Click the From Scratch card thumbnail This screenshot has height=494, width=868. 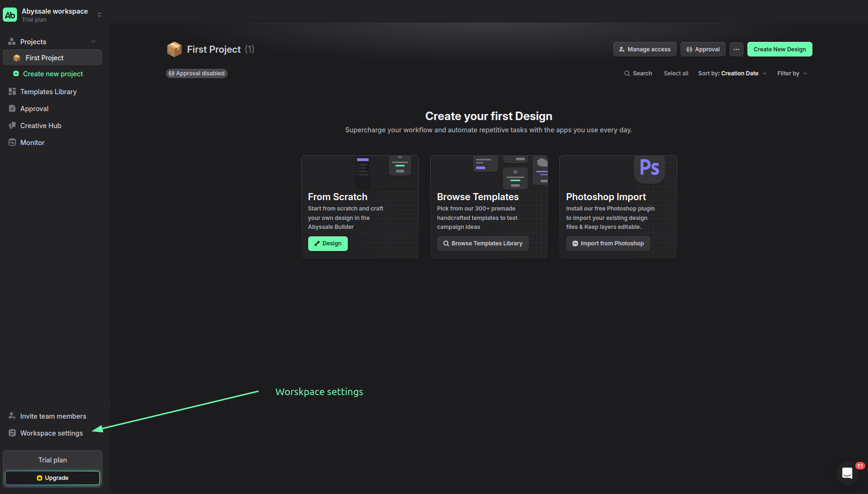click(x=360, y=173)
